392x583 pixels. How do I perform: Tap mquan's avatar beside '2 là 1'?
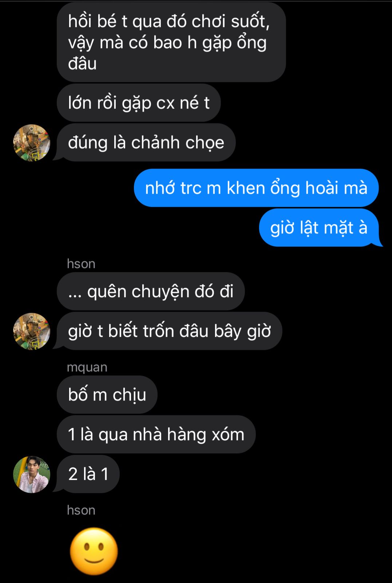(x=32, y=474)
